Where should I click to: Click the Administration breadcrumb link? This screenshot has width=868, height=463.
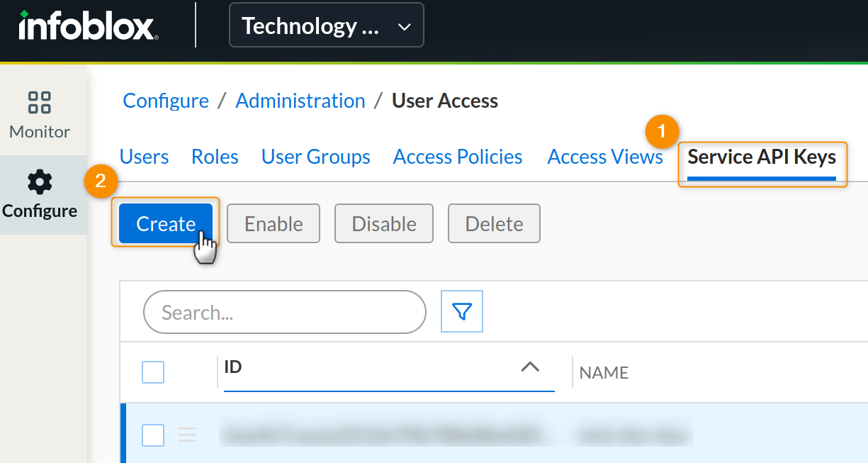300,101
